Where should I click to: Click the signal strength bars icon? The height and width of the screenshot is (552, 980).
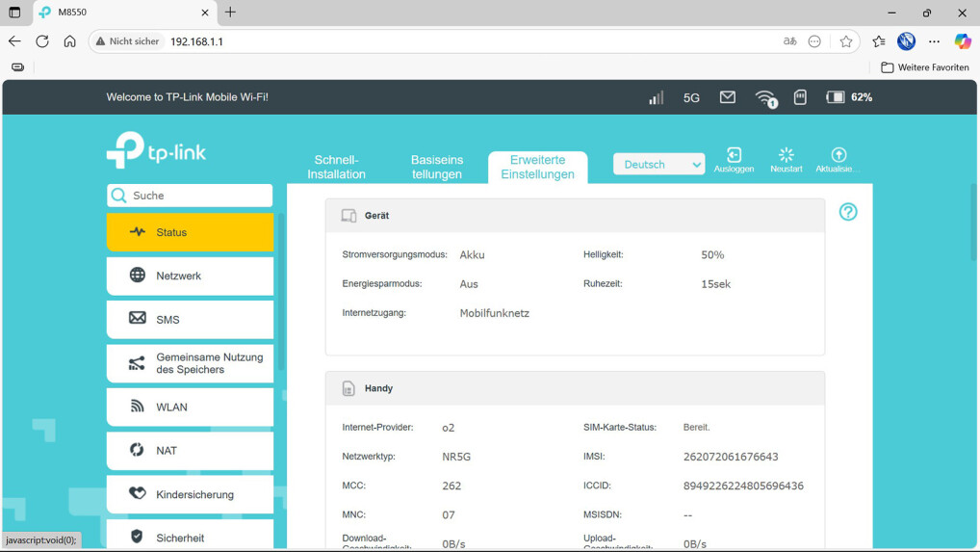coord(656,97)
